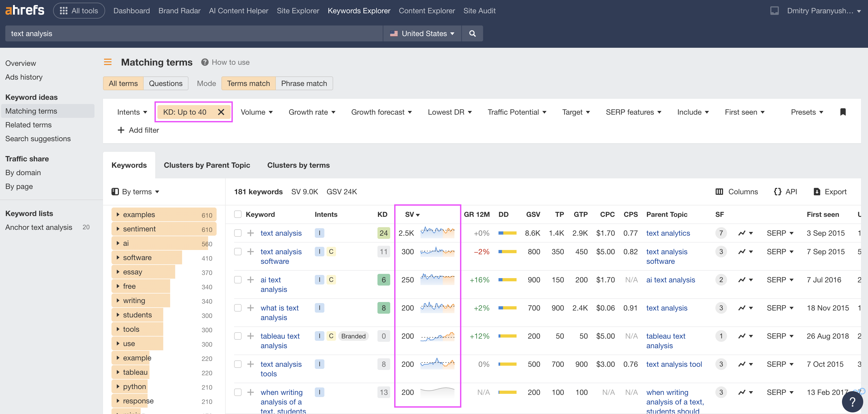This screenshot has height=414, width=868.
Task: Open Columns settings
Action: point(737,192)
